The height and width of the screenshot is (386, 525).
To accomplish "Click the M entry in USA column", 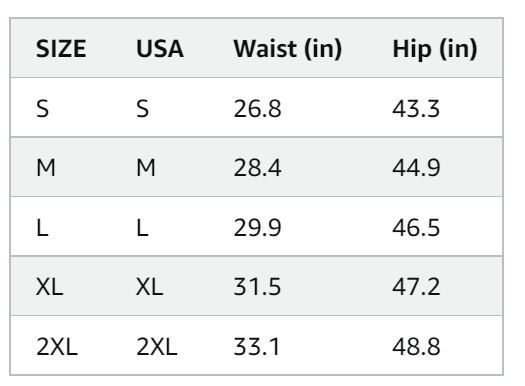I will (x=146, y=168).
